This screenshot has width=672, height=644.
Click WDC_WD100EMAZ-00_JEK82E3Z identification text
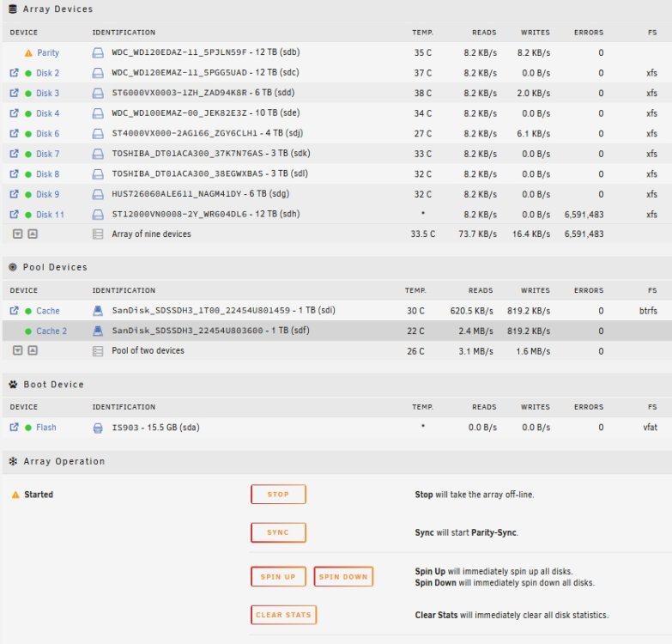(x=179, y=113)
